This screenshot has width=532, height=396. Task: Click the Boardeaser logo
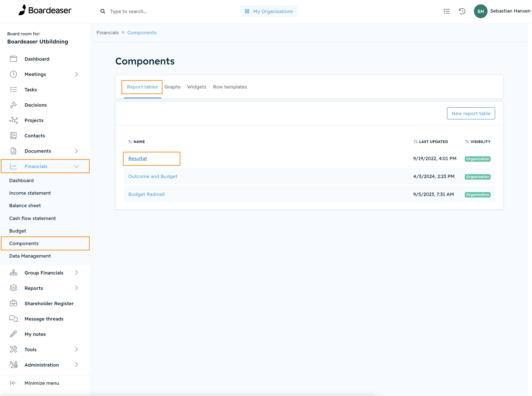tap(45, 10)
